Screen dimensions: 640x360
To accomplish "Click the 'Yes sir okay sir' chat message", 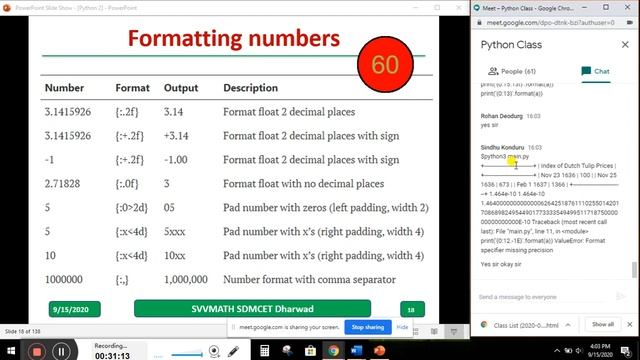I will (x=501, y=264).
